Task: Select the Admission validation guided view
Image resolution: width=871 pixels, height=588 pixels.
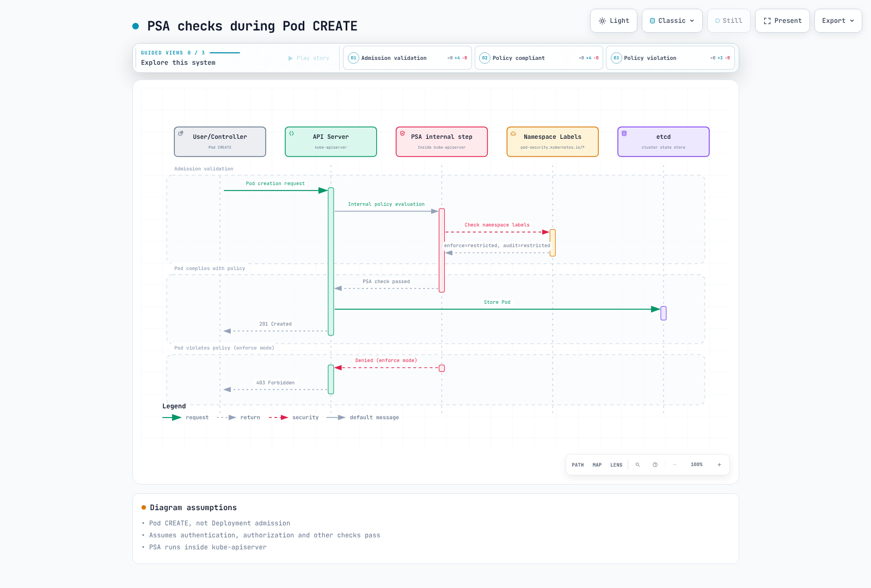Action: (x=407, y=58)
